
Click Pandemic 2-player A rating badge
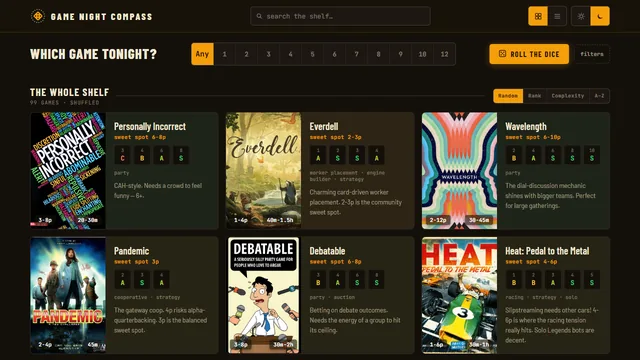(x=122, y=279)
